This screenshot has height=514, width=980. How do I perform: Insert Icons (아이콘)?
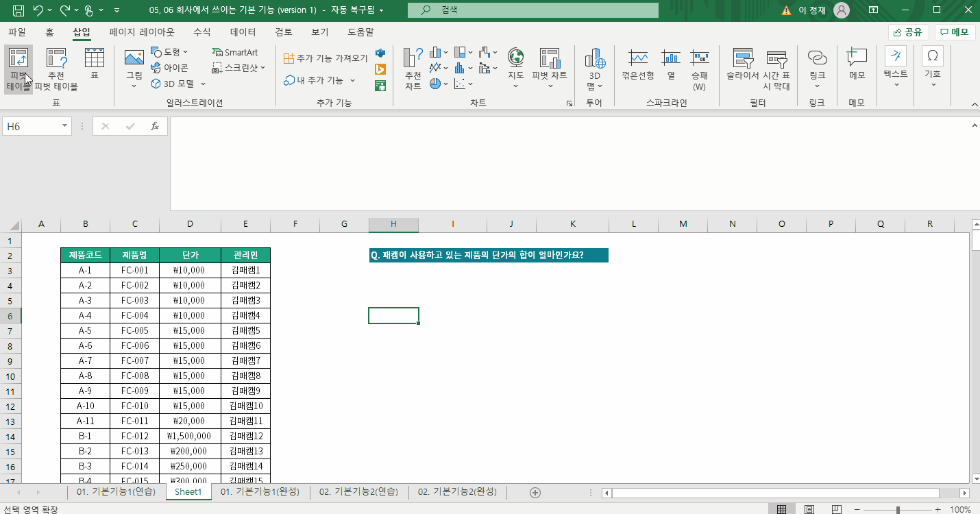(x=169, y=68)
